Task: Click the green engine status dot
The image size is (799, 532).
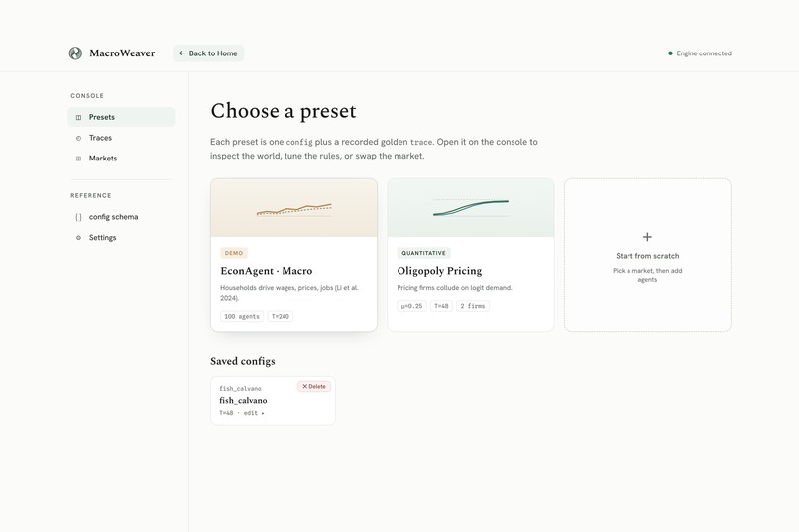Action: [x=670, y=53]
